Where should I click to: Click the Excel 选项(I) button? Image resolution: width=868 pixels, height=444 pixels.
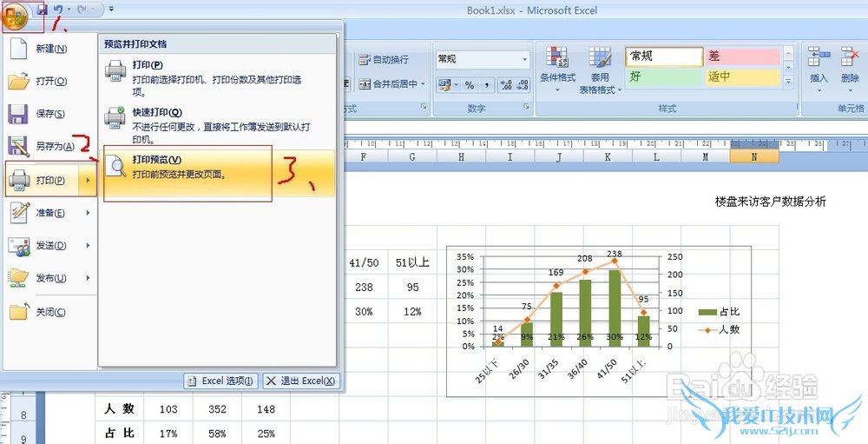coord(220,381)
